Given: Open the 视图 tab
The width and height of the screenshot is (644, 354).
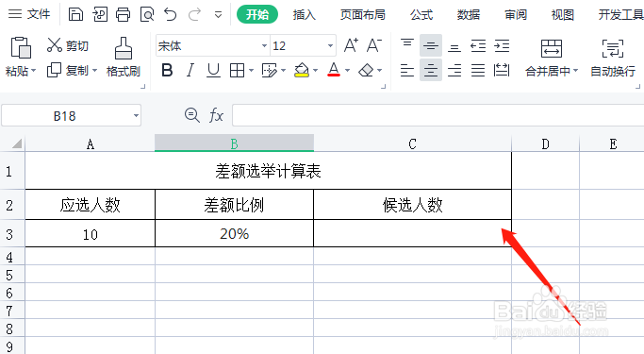Looking at the screenshot, I should [562, 15].
